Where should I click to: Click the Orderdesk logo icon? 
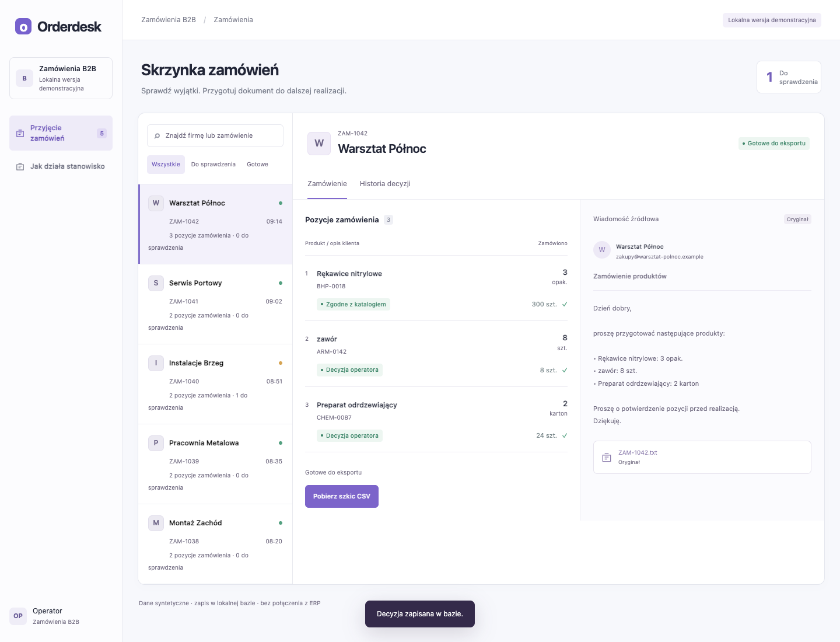[23, 26]
